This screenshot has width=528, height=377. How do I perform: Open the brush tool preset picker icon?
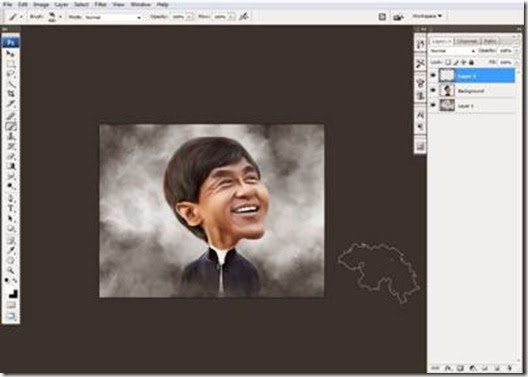15,16
